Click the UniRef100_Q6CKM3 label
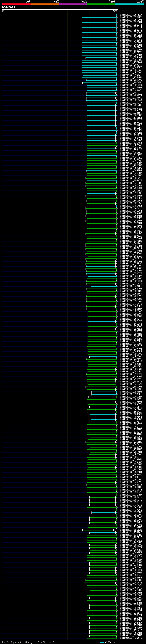The image size is (146, 644). [x=131, y=593]
